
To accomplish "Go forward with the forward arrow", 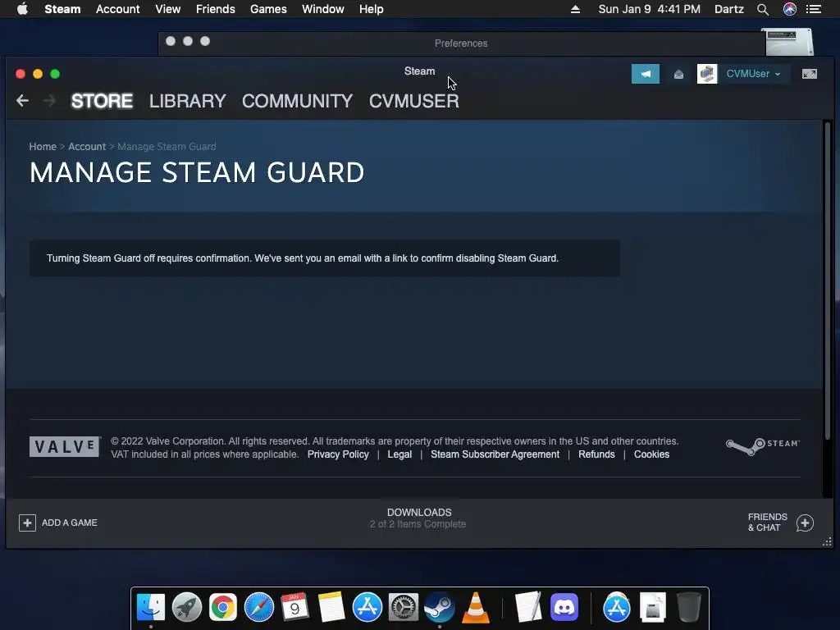I will (49, 101).
